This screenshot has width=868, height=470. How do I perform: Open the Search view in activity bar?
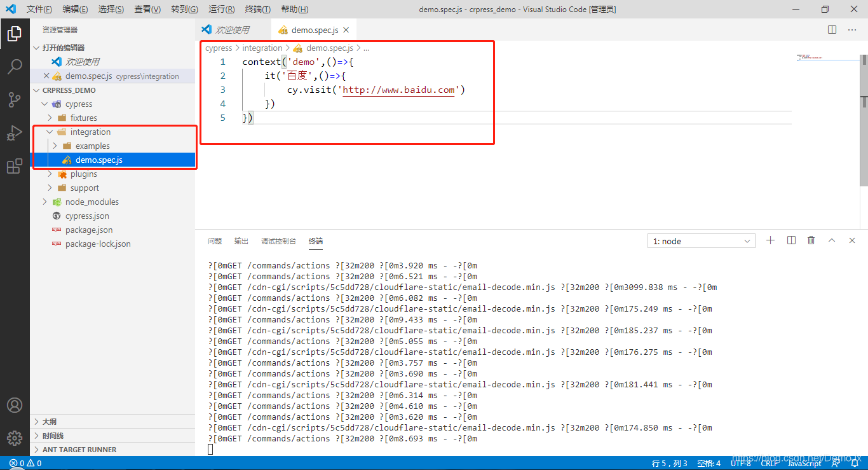click(15, 66)
